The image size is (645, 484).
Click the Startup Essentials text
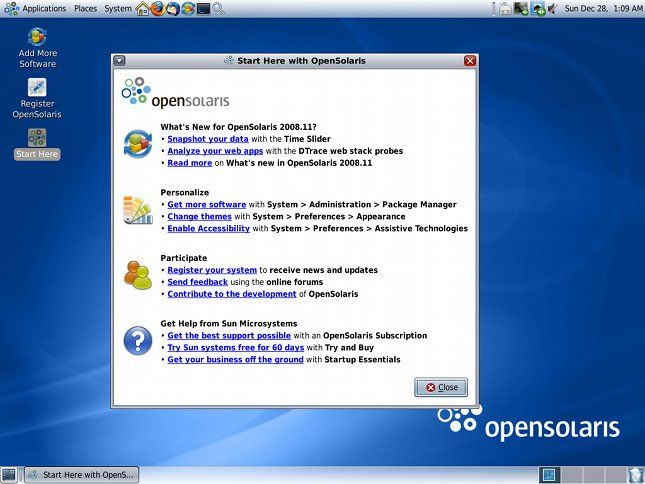(362, 359)
